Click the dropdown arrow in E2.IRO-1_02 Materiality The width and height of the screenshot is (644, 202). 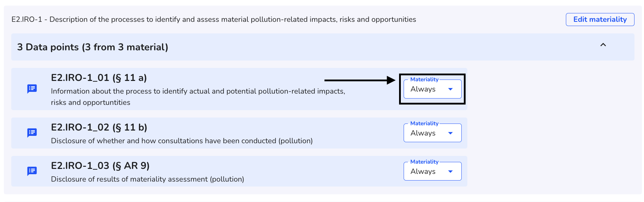pyautogui.click(x=450, y=133)
